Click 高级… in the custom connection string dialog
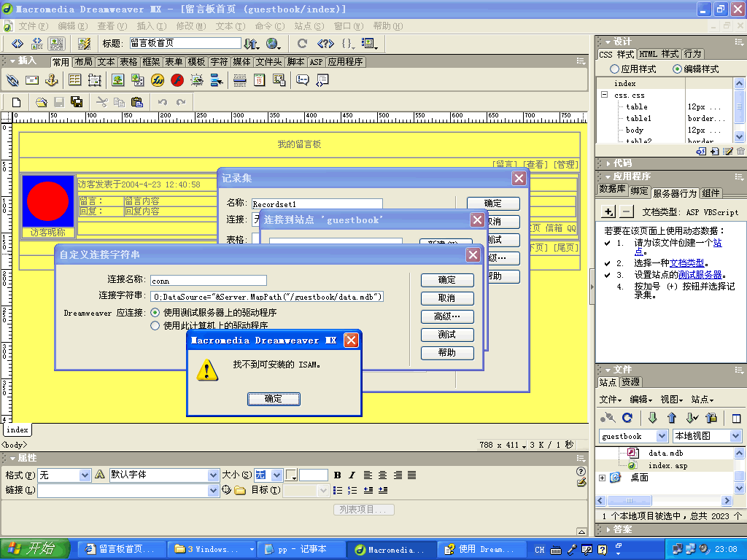 pos(447,316)
